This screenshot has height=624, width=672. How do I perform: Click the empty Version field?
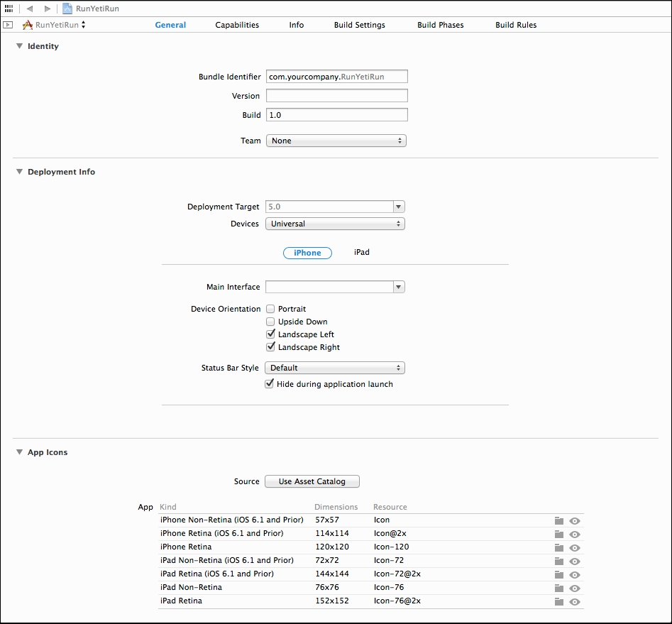[337, 96]
